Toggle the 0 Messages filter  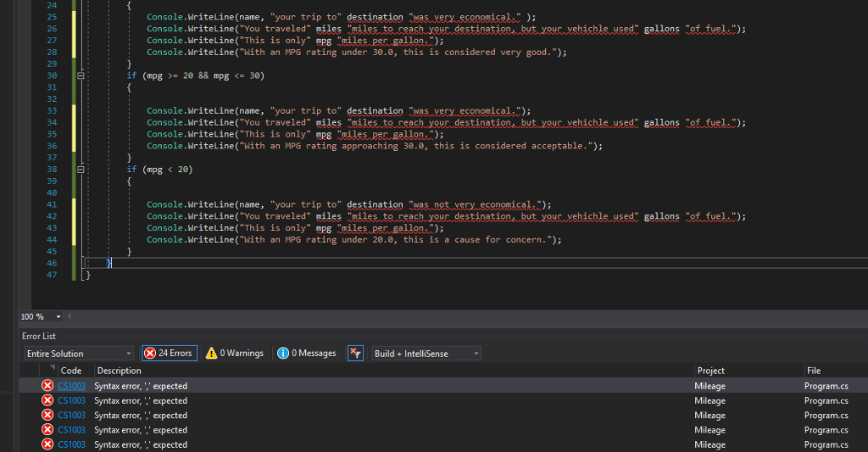[307, 354]
